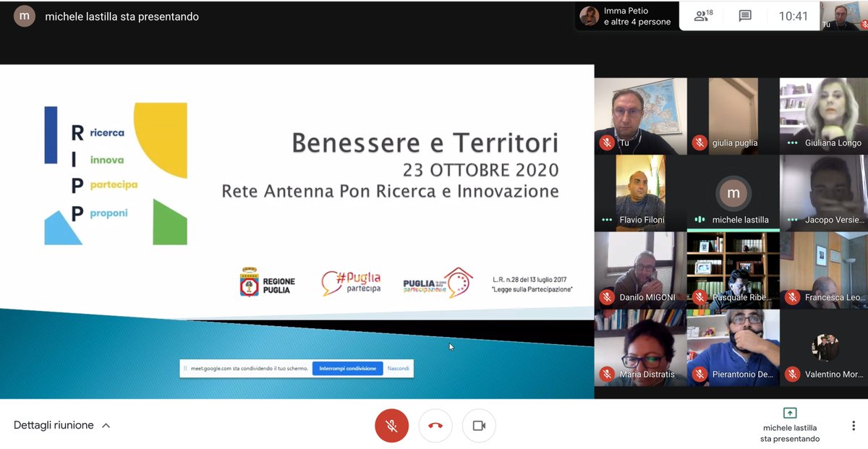Open the overflow menu in the bottom right corner
The width and height of the screenshot is (868, 449).
point(854,426)
